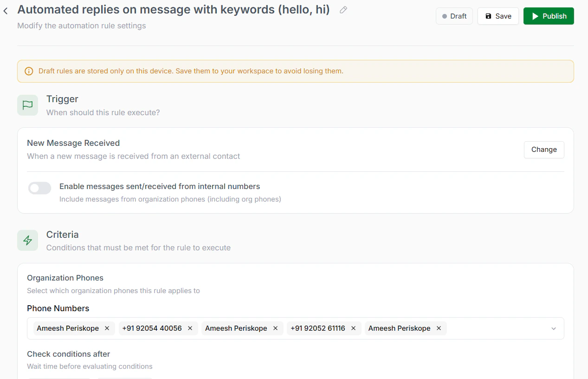Click the pencil icon to rename the rule
588x379 pixels.
(x=343, y=10)
